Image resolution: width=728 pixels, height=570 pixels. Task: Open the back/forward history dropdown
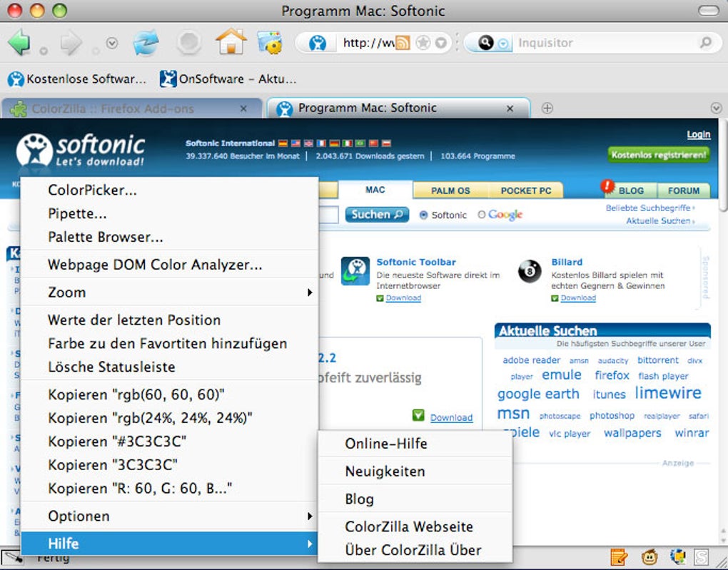[x=111, y=44]
